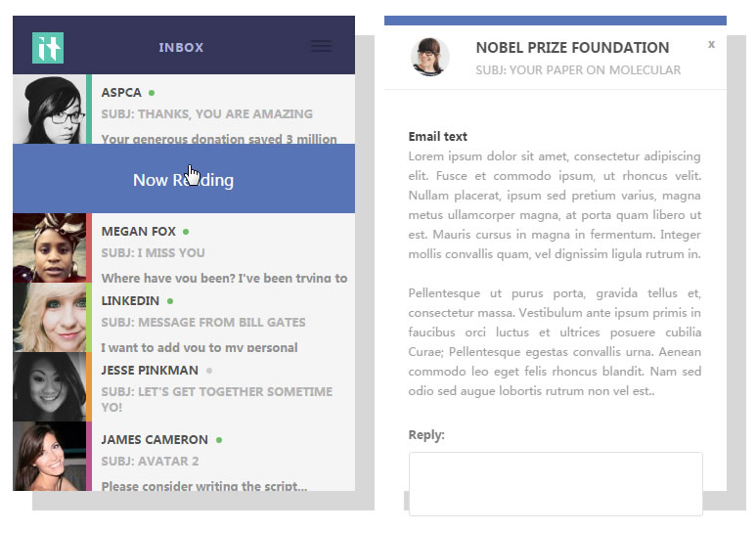Open LinkedIn message from Bill Gates
The image size is (756, 533).
click(223, 323)
